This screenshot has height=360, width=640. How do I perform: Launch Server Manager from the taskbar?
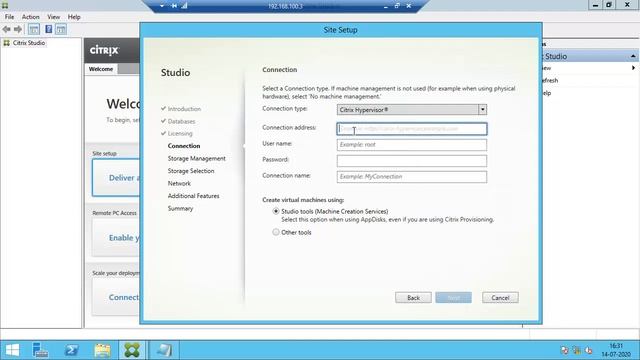click(40, 350)
